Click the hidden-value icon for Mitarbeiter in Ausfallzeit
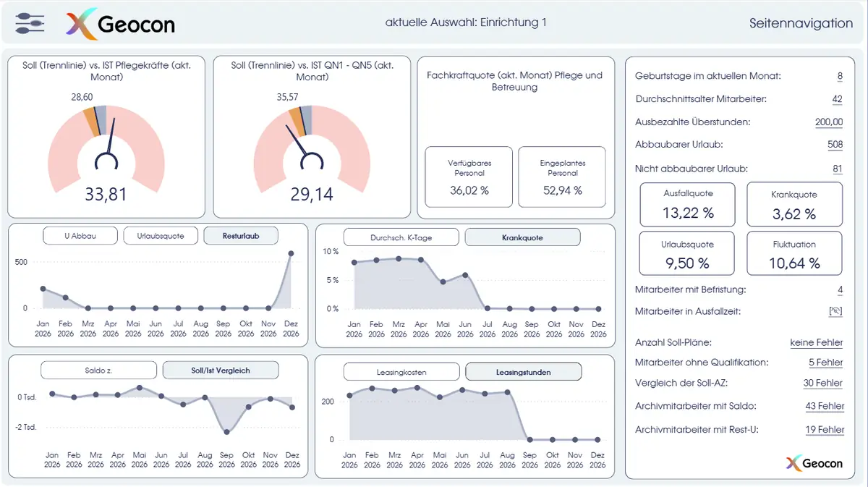Image resolution: width=868 pixels, height=487 pixels. click(835, 311)
